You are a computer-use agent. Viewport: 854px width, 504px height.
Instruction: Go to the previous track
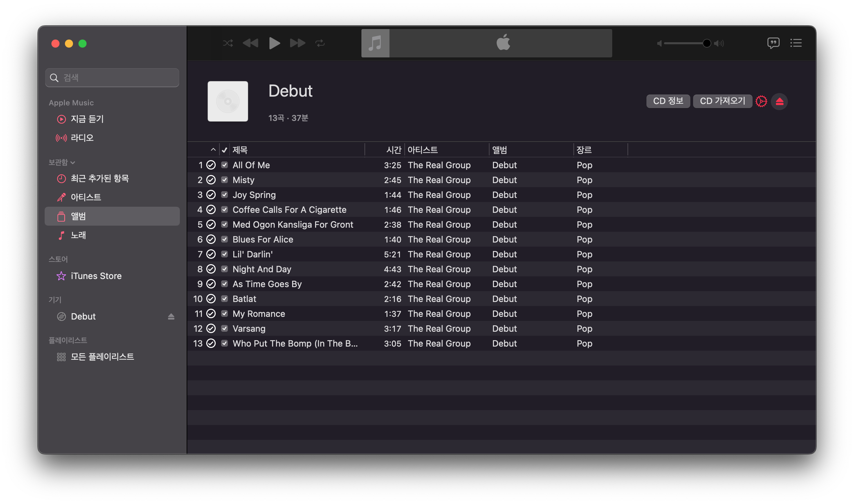point(251,43)
